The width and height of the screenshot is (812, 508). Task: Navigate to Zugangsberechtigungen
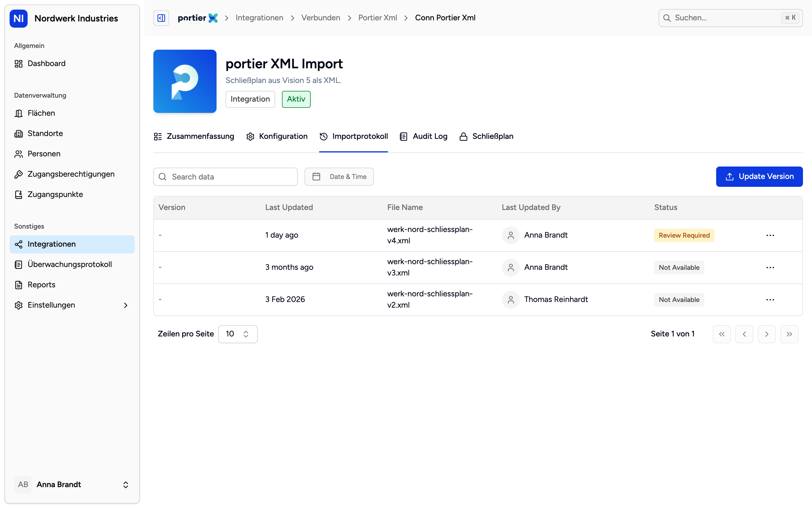pos(72,174)
